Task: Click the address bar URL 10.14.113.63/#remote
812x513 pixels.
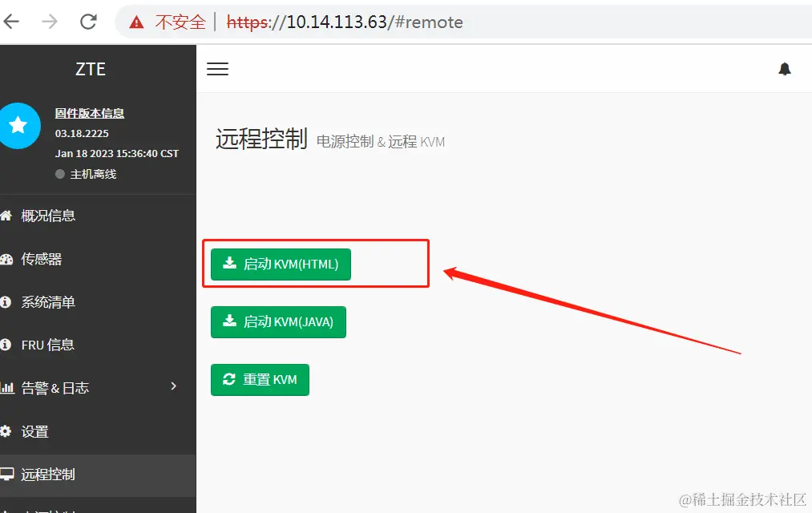Action: 345,22
